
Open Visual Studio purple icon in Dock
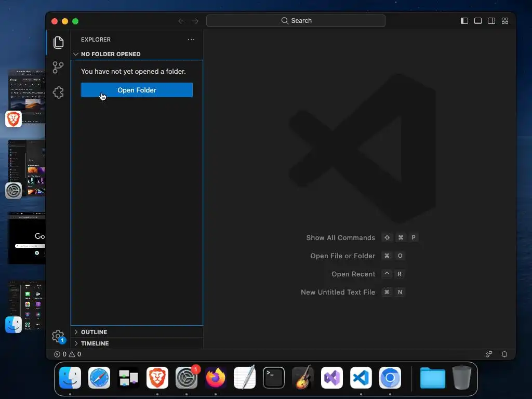(332, 378)
